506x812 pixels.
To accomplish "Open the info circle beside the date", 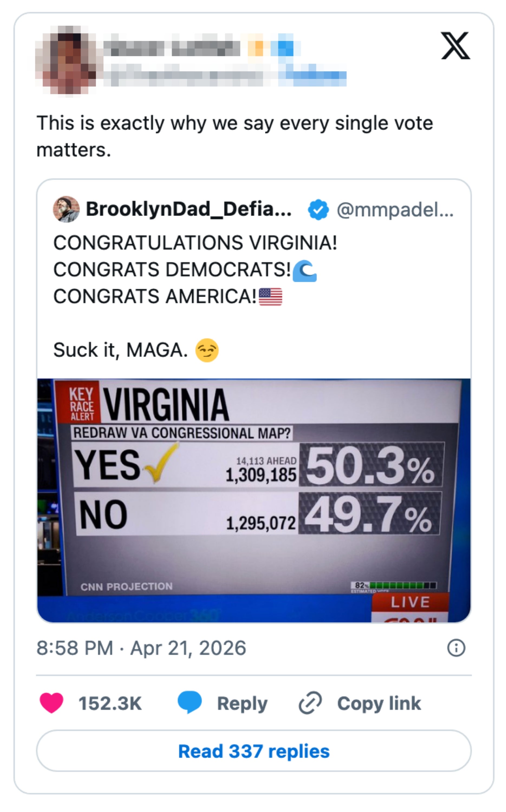I will click(456, 648).
